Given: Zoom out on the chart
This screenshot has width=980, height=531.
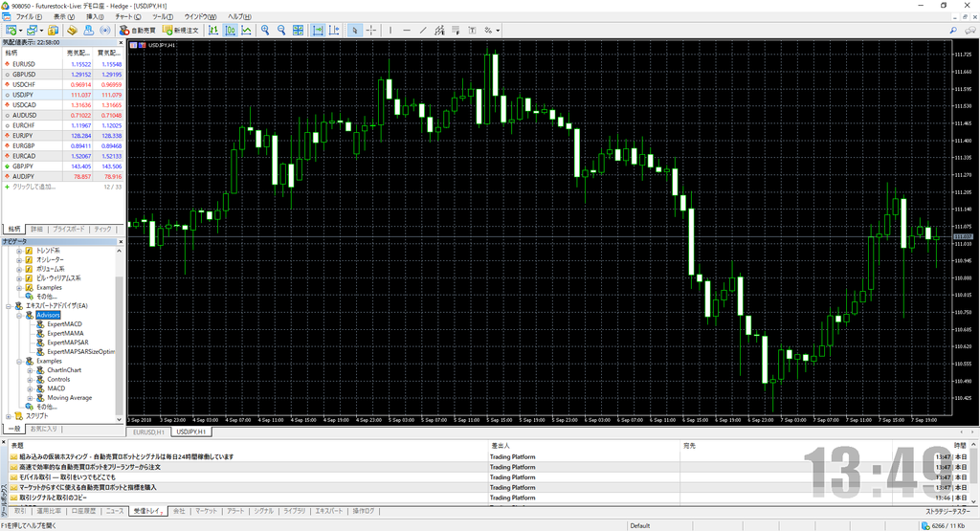Looking at the screenshot, I should (281, 30).
